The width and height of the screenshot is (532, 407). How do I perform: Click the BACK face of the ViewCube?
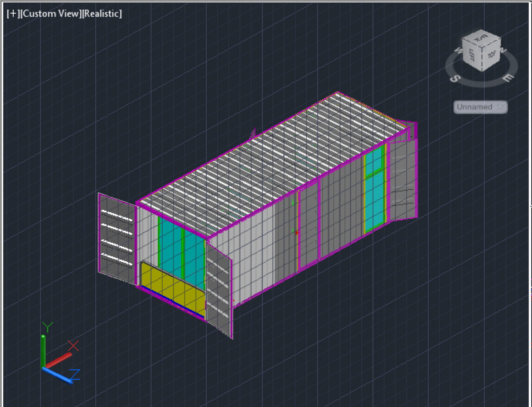coord(481,37)
